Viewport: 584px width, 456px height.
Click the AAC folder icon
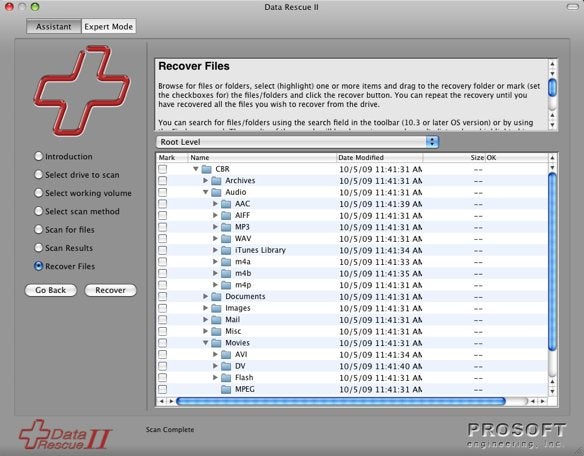[x=226, y=204]
